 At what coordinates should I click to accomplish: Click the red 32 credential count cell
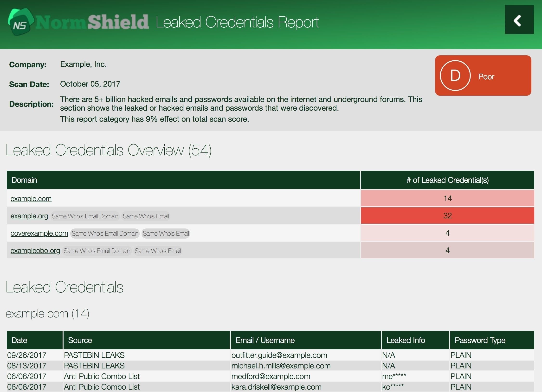pyautogui.click(x=447, y=216)
